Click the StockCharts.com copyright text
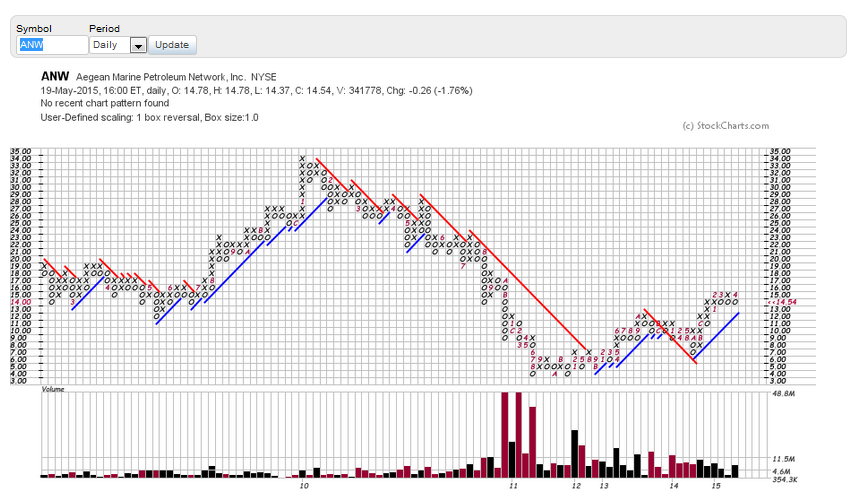The height and width of the screenshot is (495, 857). click(x=725, y=126)
